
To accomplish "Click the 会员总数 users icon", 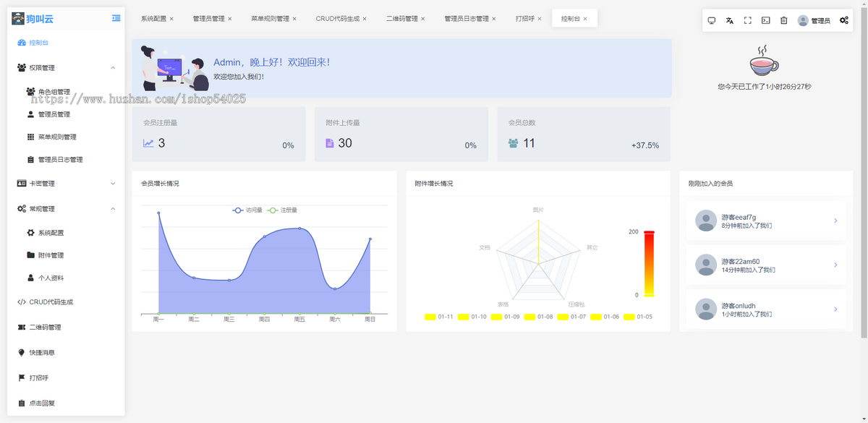I will click(513, 143).
